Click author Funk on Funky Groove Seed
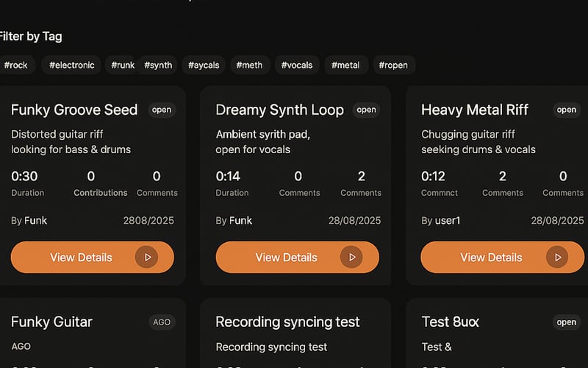 36,220
